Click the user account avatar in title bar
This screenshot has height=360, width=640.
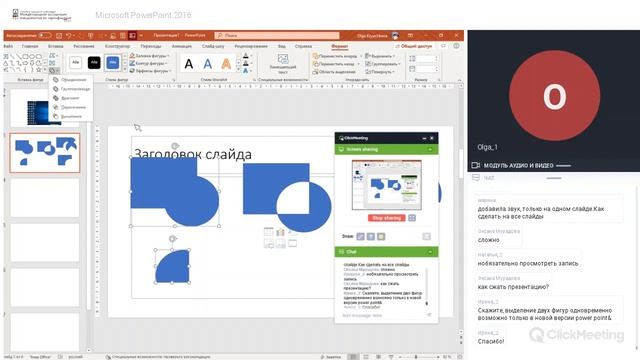tap(395, 36)
